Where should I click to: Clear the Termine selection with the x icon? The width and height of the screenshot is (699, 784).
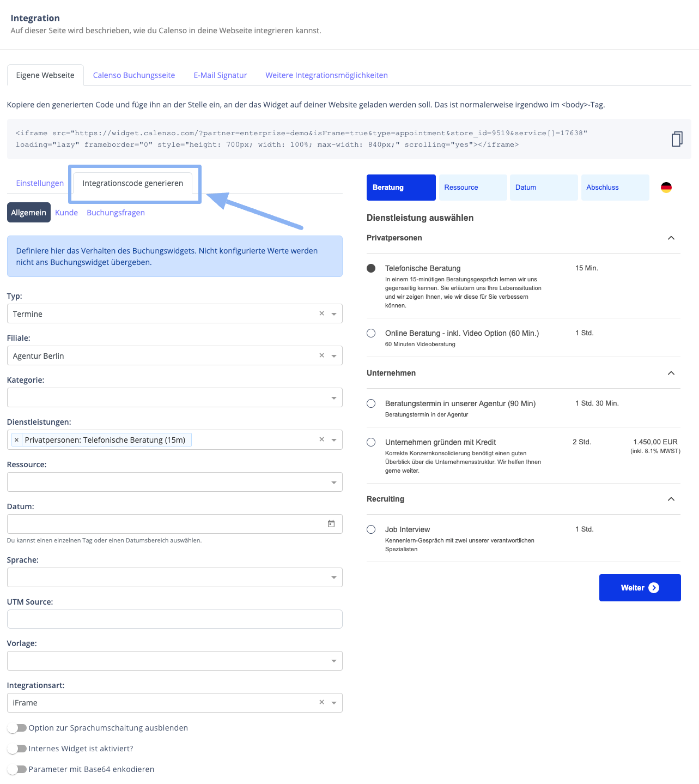coord(321,313)
